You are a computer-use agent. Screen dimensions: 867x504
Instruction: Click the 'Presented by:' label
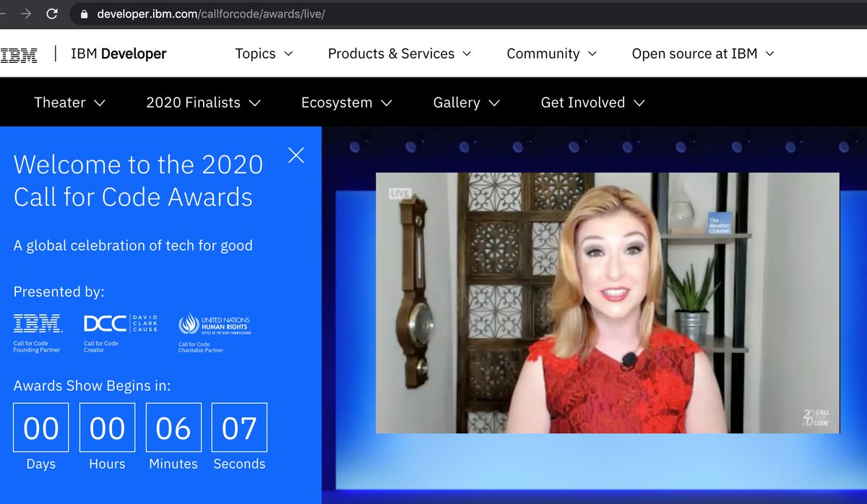click(59, 292)
